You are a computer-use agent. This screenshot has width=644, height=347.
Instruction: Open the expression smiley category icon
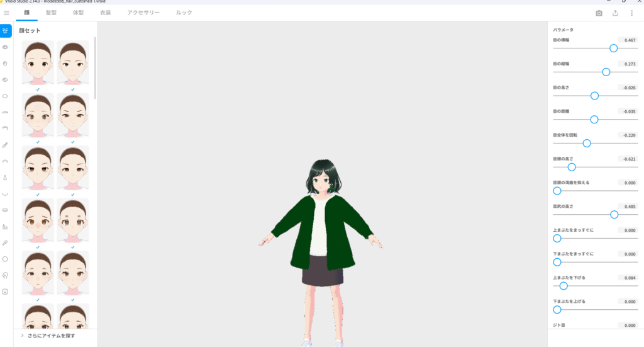tap(5, 292)
